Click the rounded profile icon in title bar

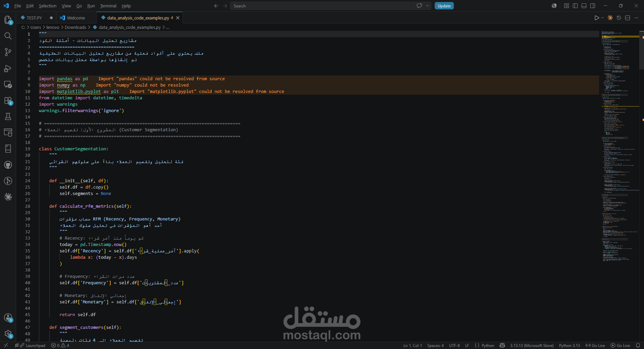554,6
